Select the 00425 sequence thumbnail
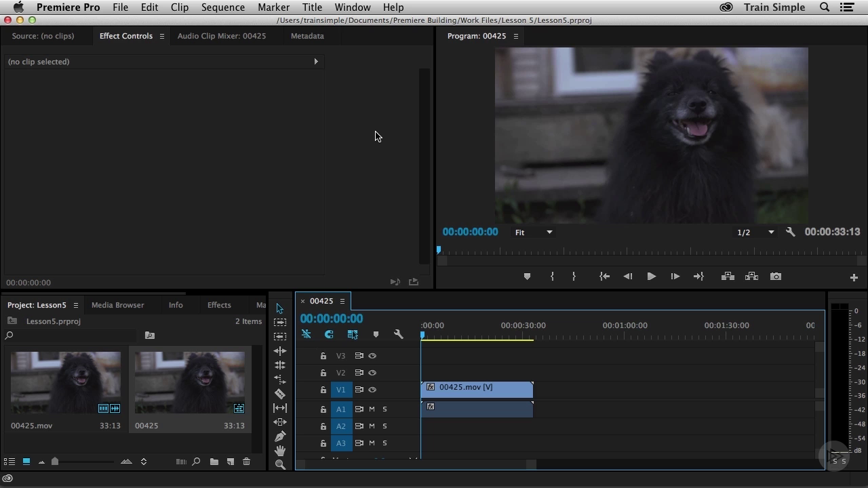 click(190, 382)
